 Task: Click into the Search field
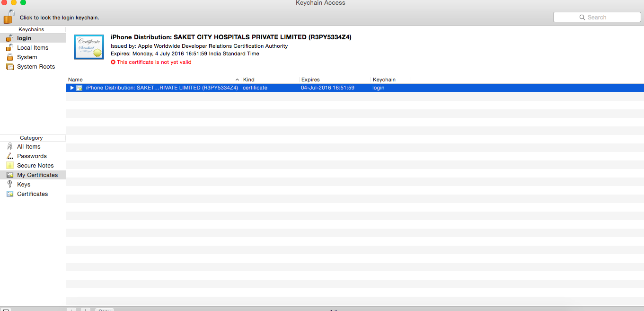597,17
